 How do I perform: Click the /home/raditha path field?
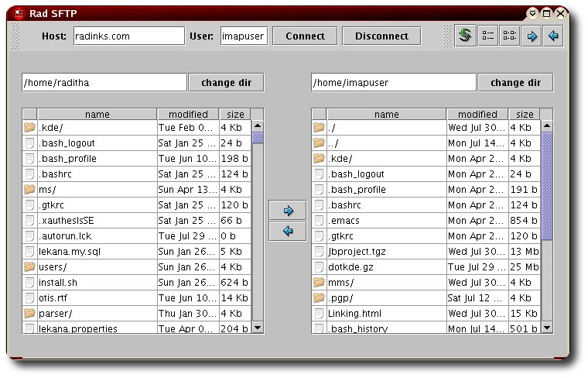tap(104, 83)
